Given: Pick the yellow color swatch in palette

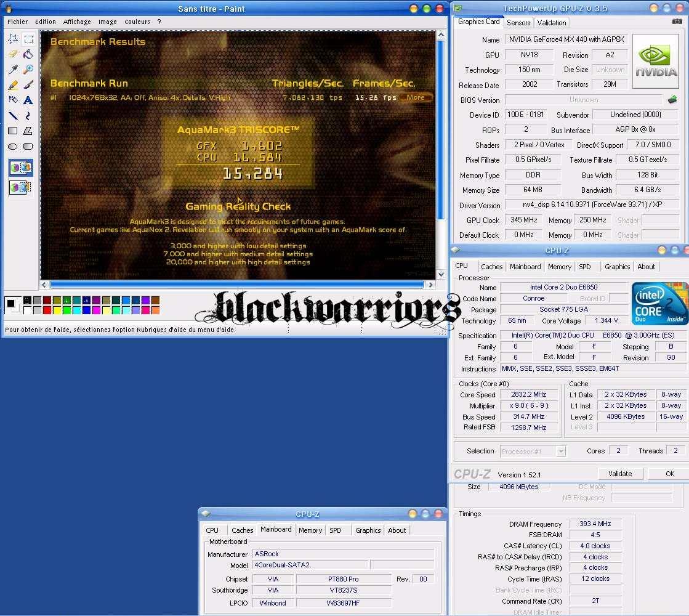Looking at the screenshot, I should [57, 310].
